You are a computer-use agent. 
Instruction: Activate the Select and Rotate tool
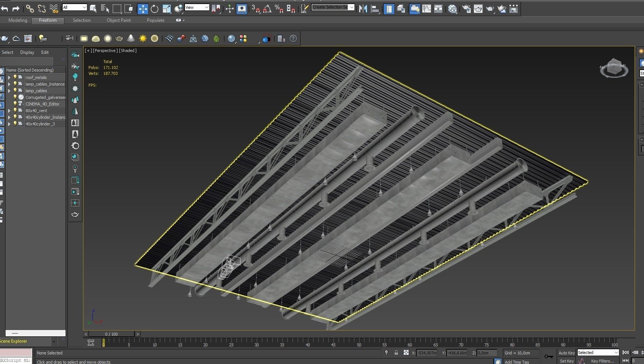[x=155, y=8]
